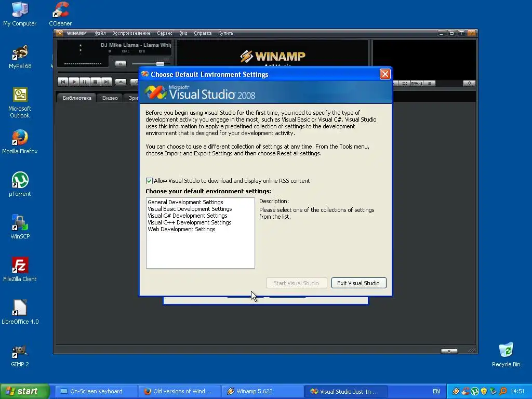Click Winamp's fullscreen toggle icon
This screenshot has width=532, height=399.
click(x=404, y=83)
